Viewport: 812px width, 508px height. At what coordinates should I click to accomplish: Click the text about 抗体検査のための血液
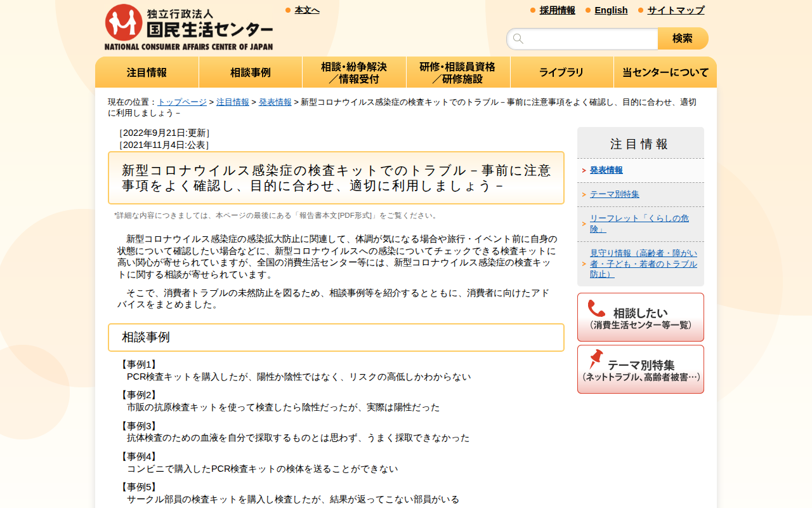tap(298, 438)
